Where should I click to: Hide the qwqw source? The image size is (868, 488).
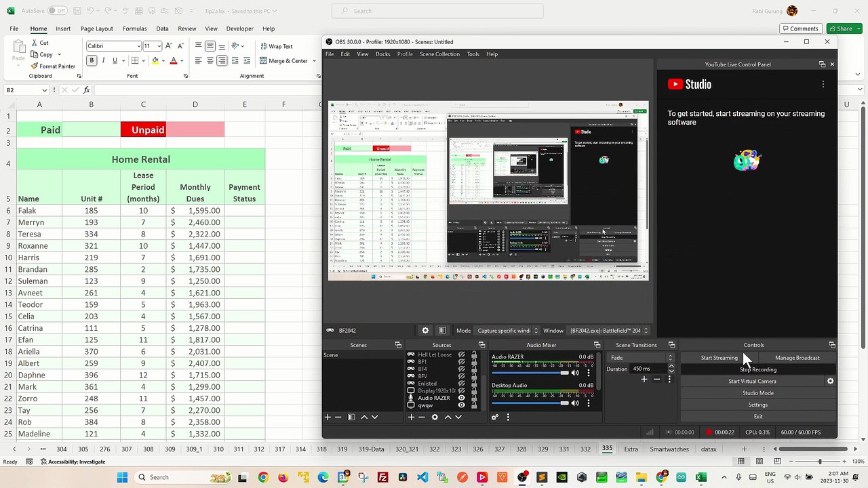coord(462,405)
